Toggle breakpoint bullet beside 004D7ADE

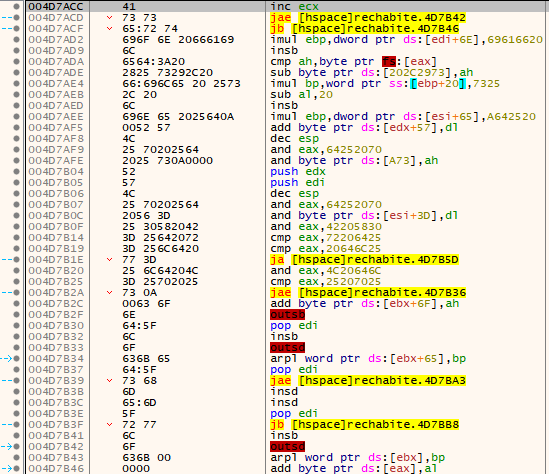tap(16, 72)
